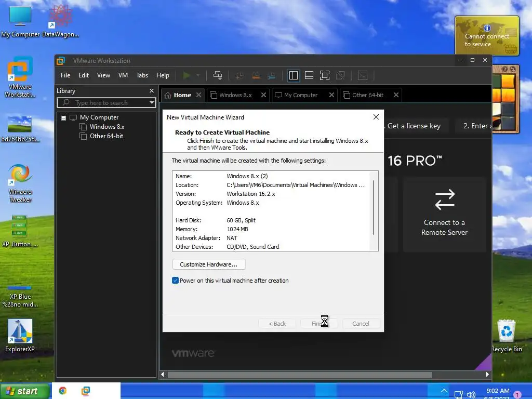The image size is (532, 399).
Task: Toggle the Show Library sidebar icon
Action: [294, 75]
